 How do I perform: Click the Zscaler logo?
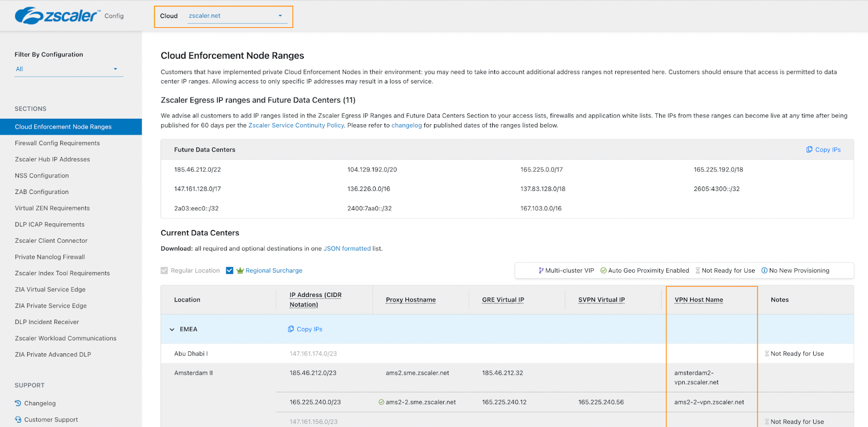tap(57, 16)
